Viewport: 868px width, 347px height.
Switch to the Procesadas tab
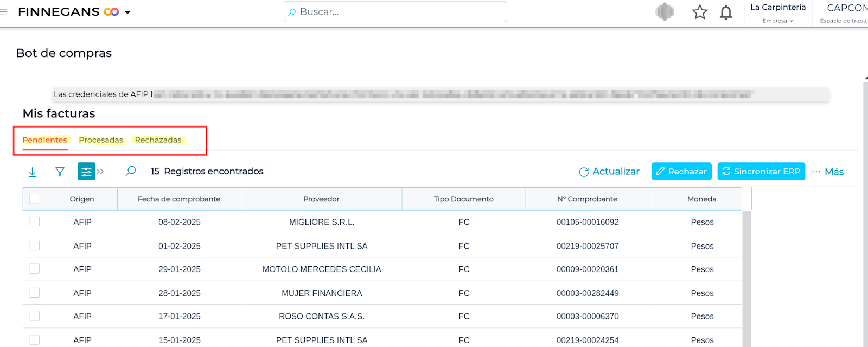pyautogui.click(x=101, y=140)
